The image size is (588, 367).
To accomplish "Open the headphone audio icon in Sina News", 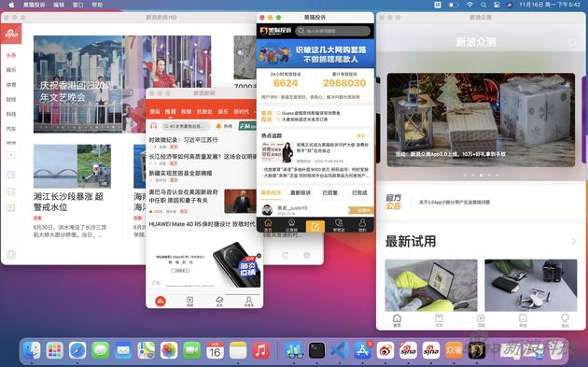I will (x=153, y=126).
